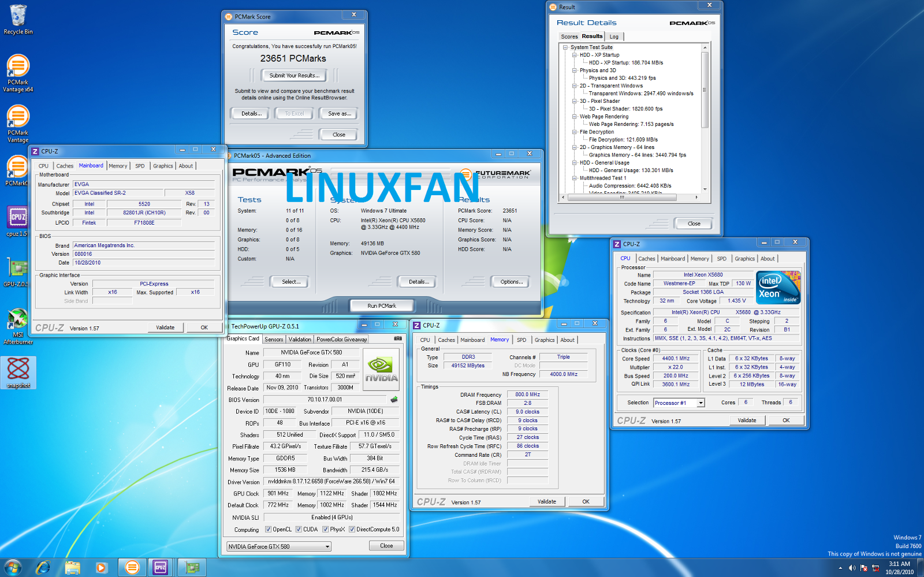924x577 pixels.
Task: Click the horizontal scrollbar in Result Details
Action: [622, 198]
